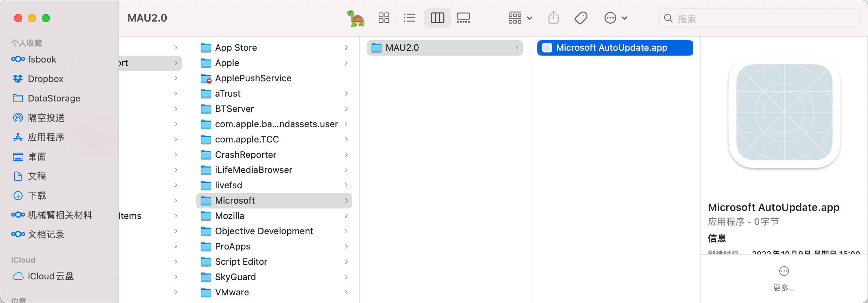
Task: Select the Script Editor folder
Action: coord(274,262)
